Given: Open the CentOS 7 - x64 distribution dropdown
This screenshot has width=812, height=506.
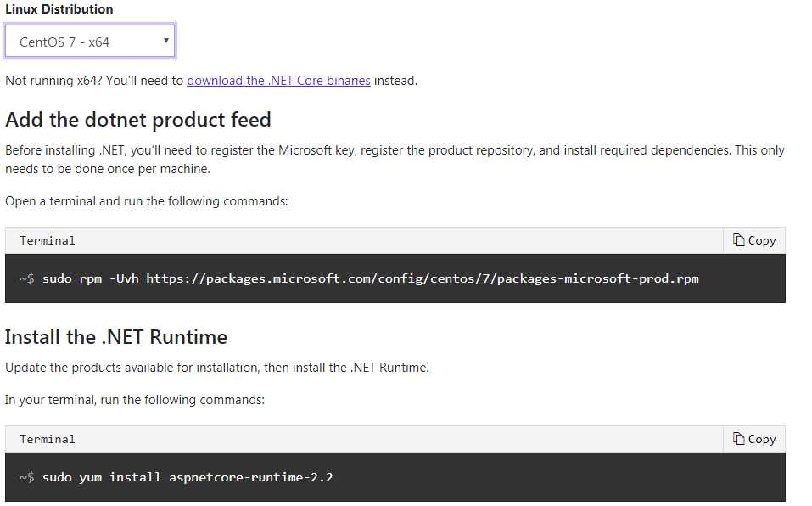Looking at the screenshot, I should coord(90,41).
